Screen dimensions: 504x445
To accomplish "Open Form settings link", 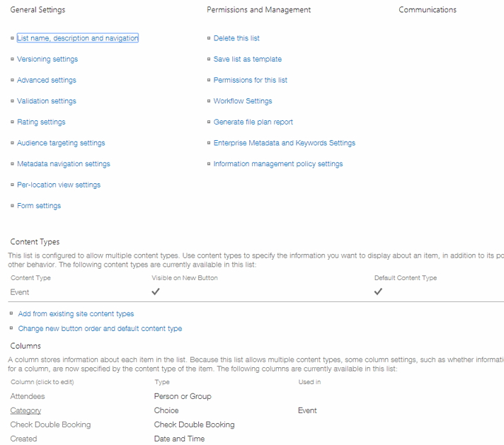I will pyautogui.click(x=39, y=206).
